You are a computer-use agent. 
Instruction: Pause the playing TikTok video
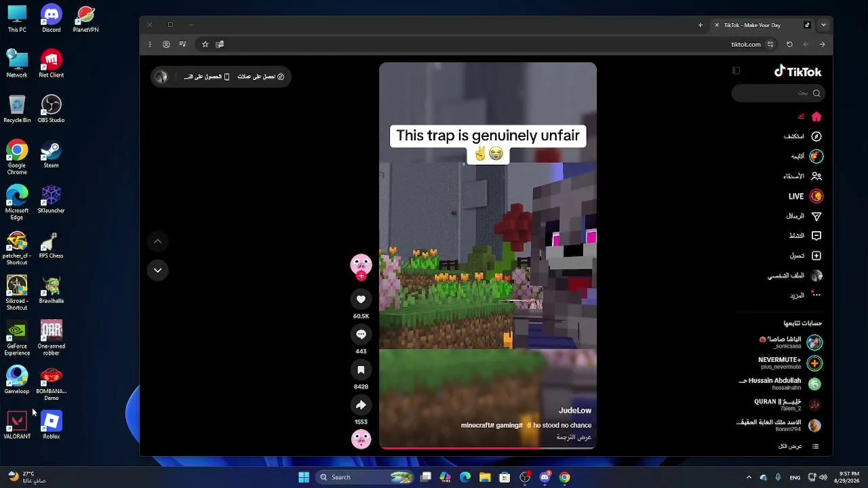coord(488,256)
